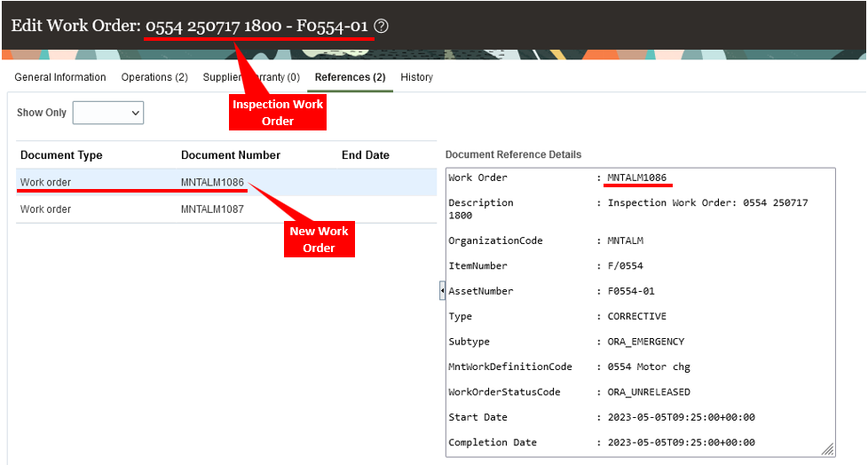868x465 pixels.
Task: Click inside the Document Reference Details text box
Action: [641, 312]
